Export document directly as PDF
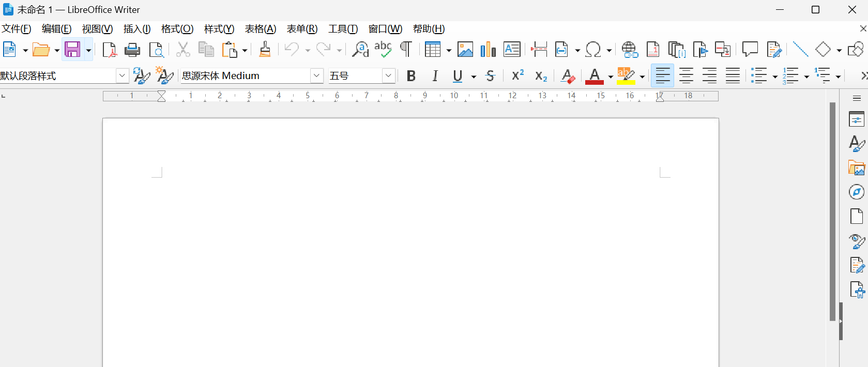Viewport: 868px width, 367px height. [x=109, y=50]
